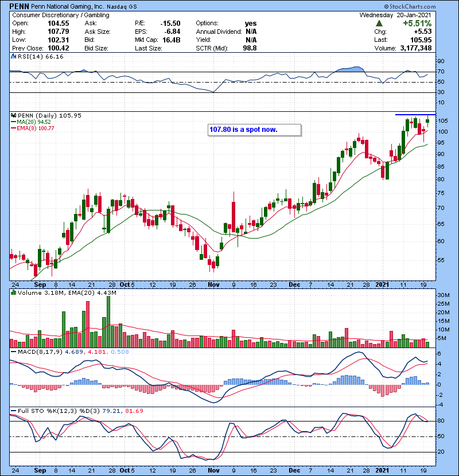The height and width of the screenshot is (476, 459).
Task: Click the RSI(14) 66.16 label
Action: (40, 56)
